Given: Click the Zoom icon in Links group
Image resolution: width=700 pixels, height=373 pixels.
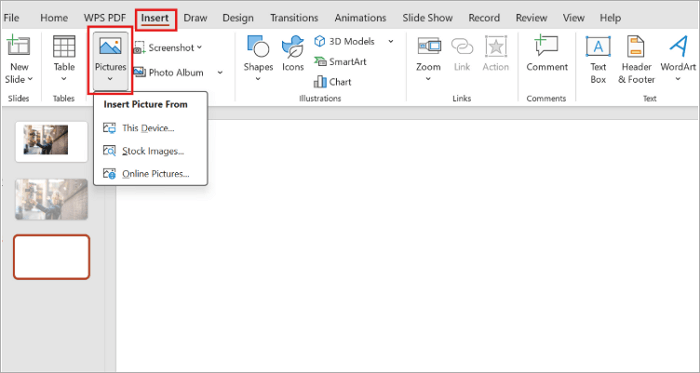Looking at the screenshot, I should 429,46.
